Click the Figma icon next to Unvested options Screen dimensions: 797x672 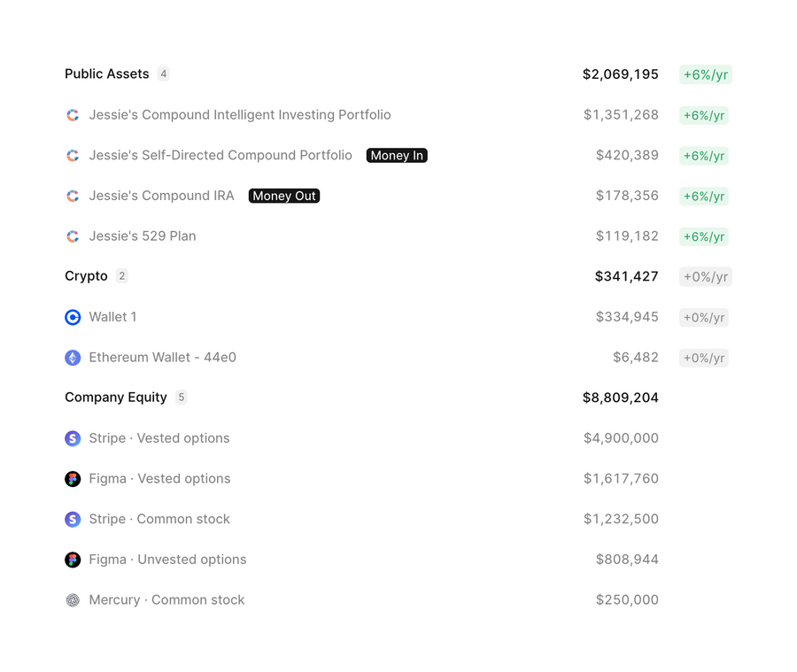(73, 560)
